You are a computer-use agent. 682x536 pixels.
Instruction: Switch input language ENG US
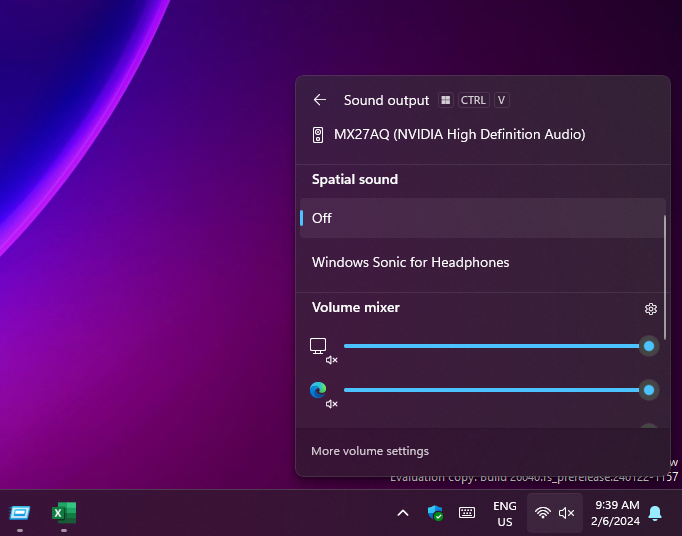coord(505,514)
